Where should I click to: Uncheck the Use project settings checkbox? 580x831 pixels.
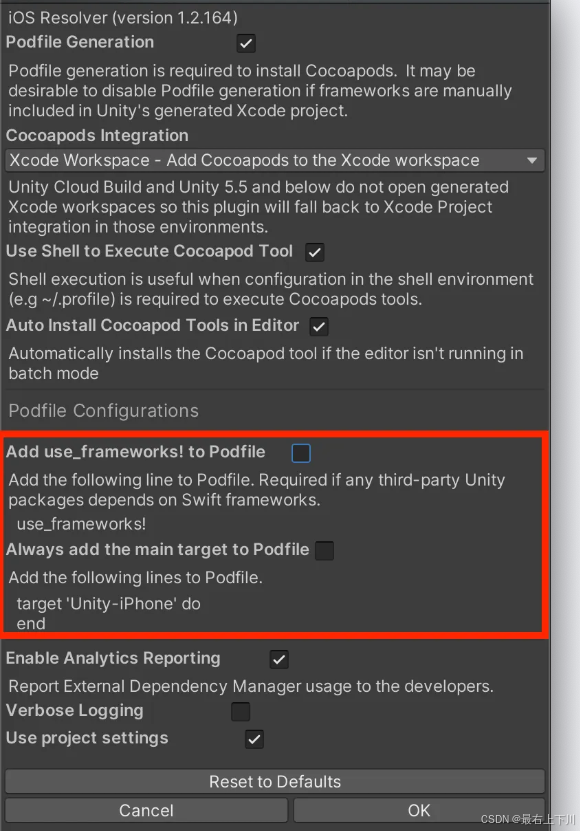point(254,739)
